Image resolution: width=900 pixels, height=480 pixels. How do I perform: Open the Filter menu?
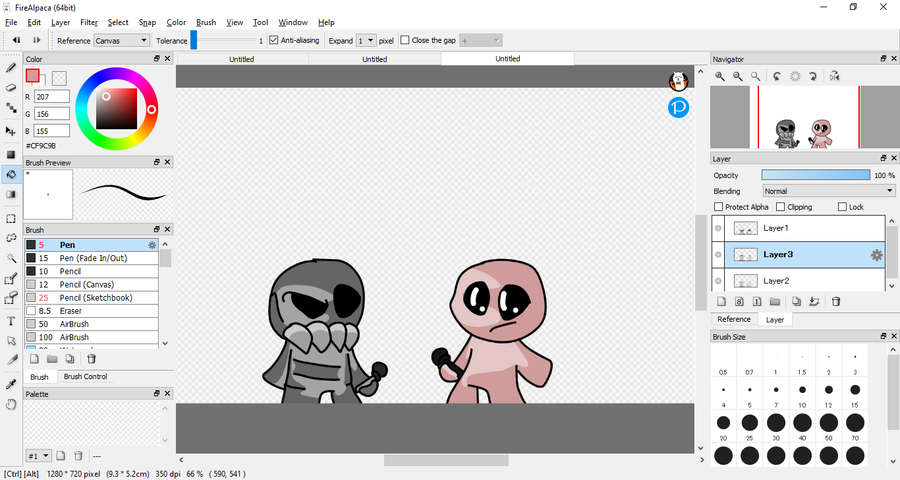(89, 22)
